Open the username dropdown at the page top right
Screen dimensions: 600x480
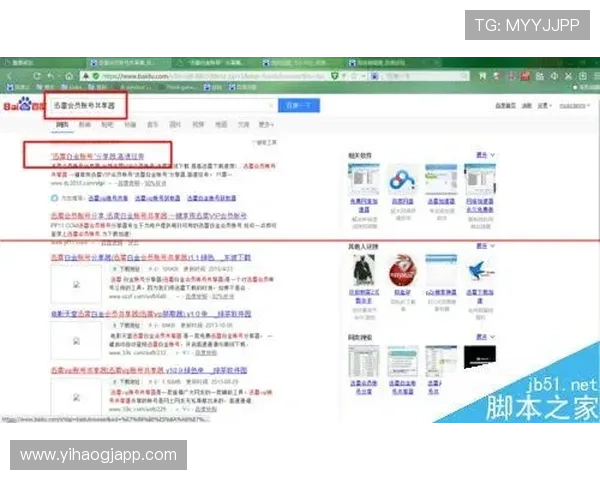(574, 105)
